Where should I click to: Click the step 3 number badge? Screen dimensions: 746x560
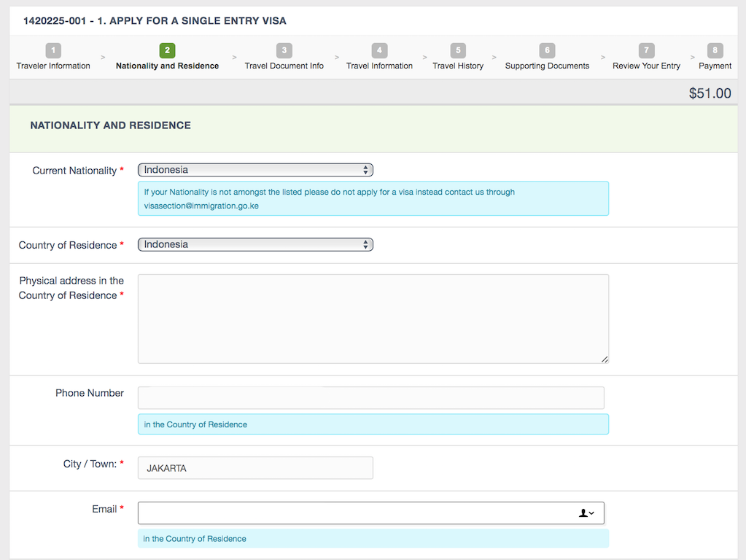[284, 50]
